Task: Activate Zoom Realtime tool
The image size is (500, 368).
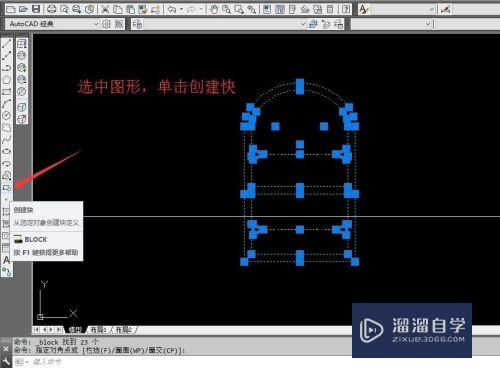Action: point(226,9)
